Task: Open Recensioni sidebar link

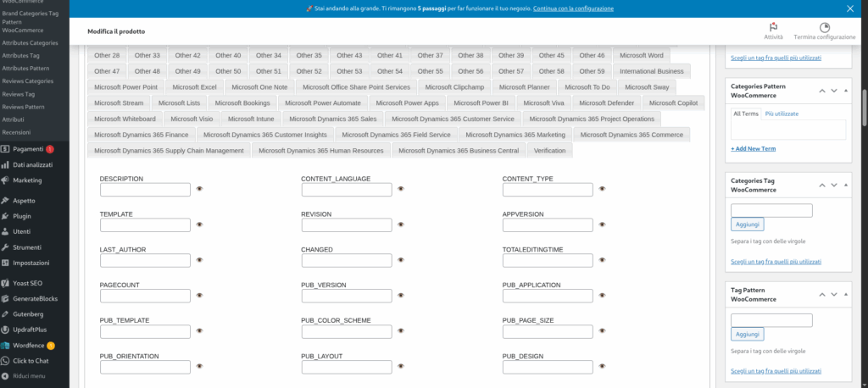Action: 17,132
